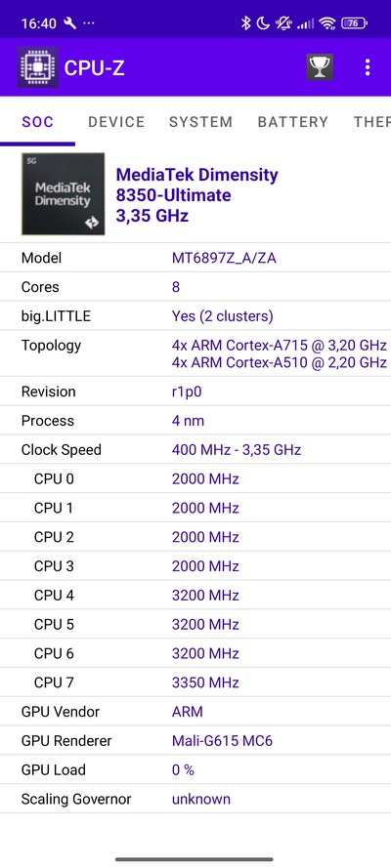Tap the Wi-Fi status icon
This screenshot has height=868, width=391.
[327, 23]
